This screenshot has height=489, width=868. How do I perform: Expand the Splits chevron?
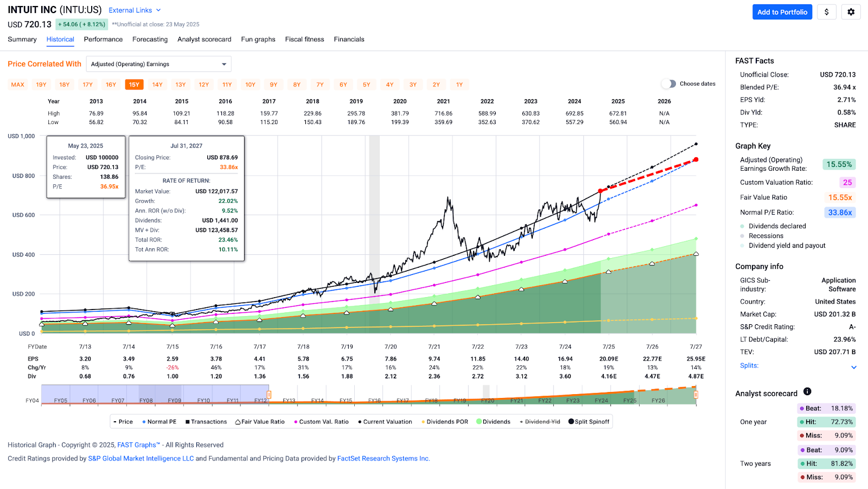854,367
